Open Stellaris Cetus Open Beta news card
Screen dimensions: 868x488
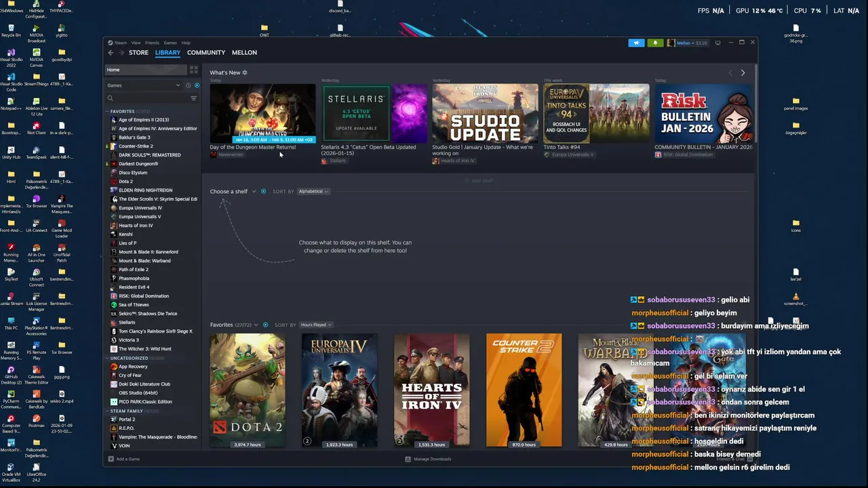pyautogui.click(x=374, y=113)
